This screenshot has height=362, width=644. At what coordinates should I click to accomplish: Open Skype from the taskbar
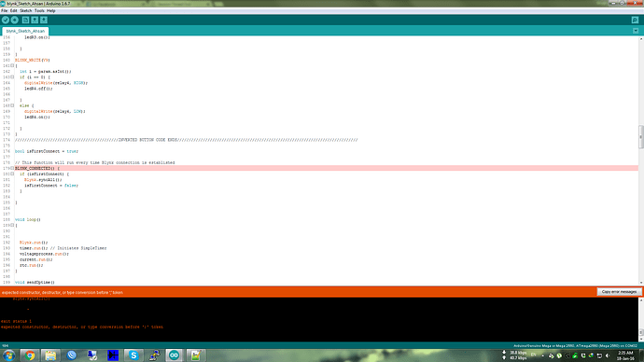[x=133, y=355]
